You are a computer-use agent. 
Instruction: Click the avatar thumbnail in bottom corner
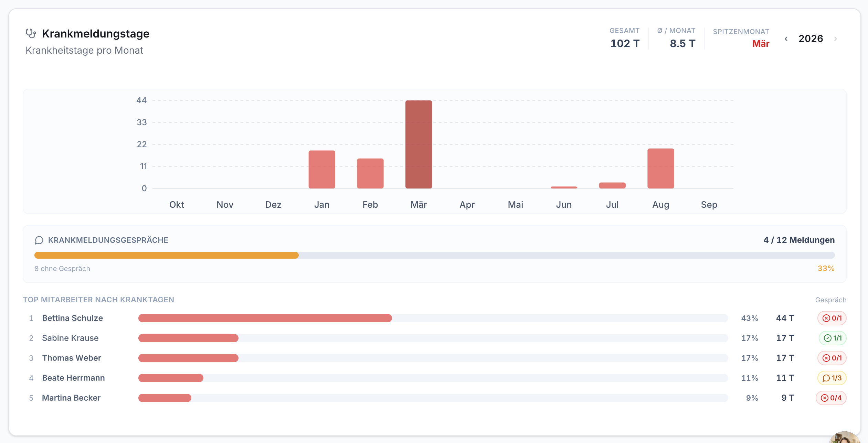(x=845, y=437)
